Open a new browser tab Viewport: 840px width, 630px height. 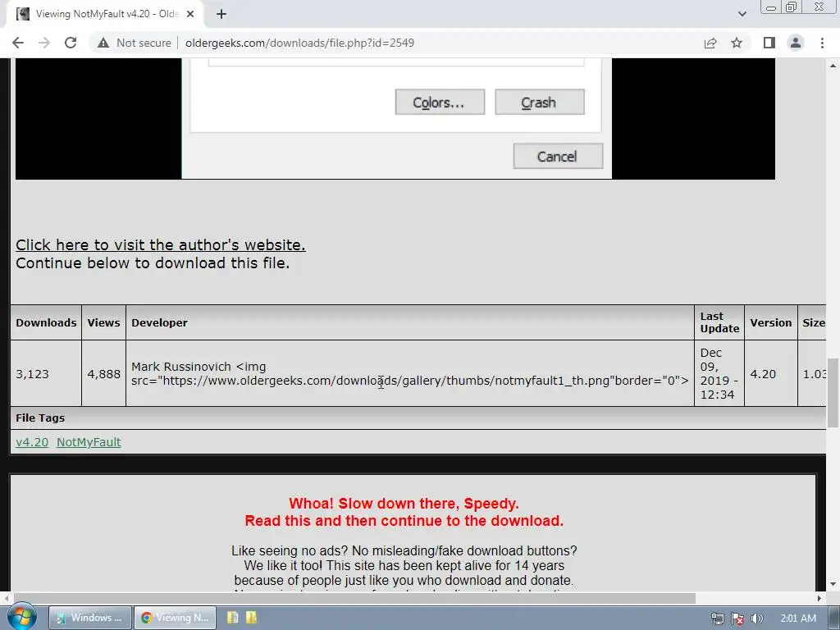[x=221, y=14]
